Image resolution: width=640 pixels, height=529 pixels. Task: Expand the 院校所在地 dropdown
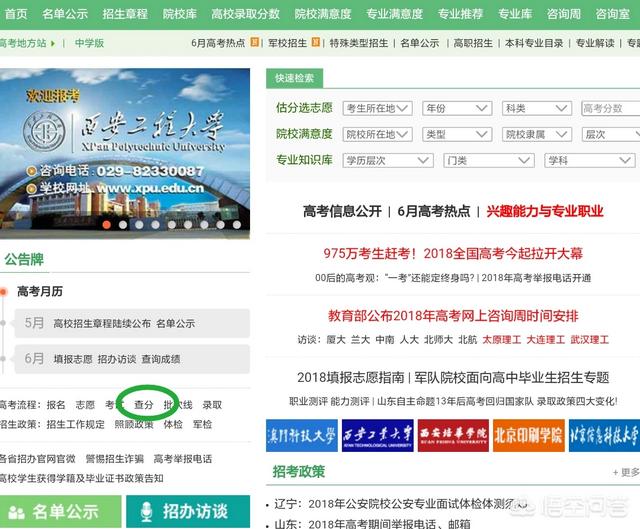click(x=378, y=134)
